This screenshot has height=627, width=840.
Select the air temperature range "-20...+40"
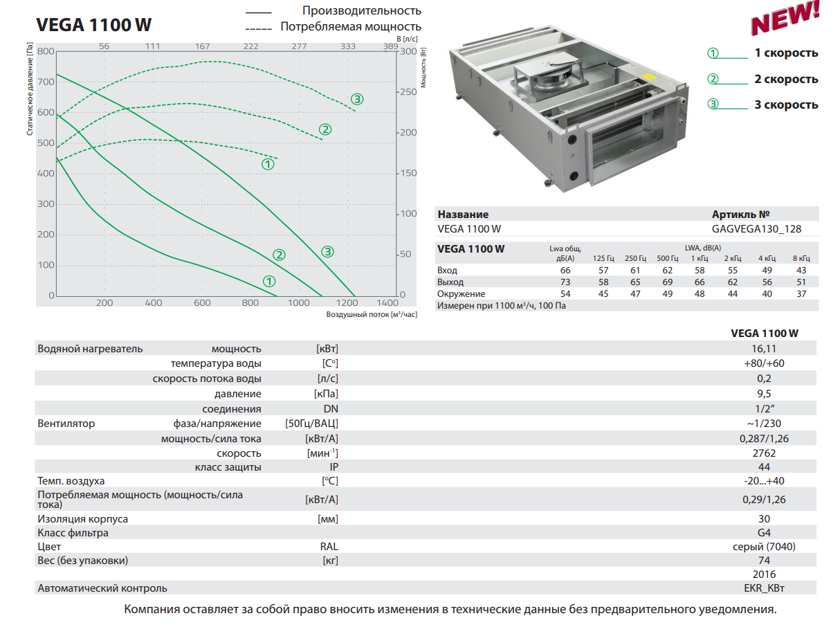(765, 481)
